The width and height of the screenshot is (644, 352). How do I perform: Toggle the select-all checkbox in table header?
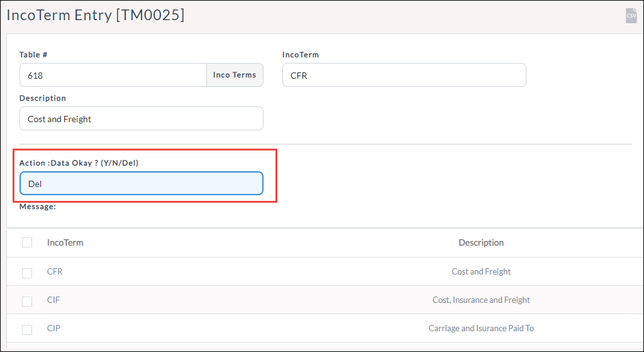click(27, 242)
